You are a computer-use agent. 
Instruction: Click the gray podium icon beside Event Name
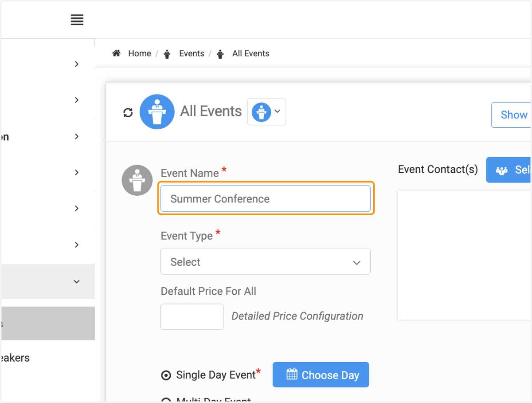pyautogui.click(x=137, y=181)
